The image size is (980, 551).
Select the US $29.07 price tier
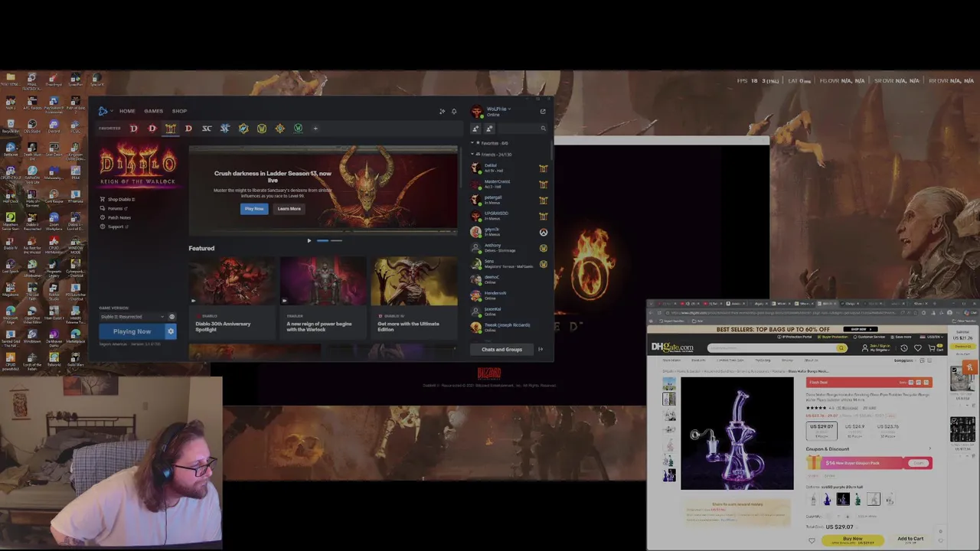pyautogui.click(x=822, y=430)
